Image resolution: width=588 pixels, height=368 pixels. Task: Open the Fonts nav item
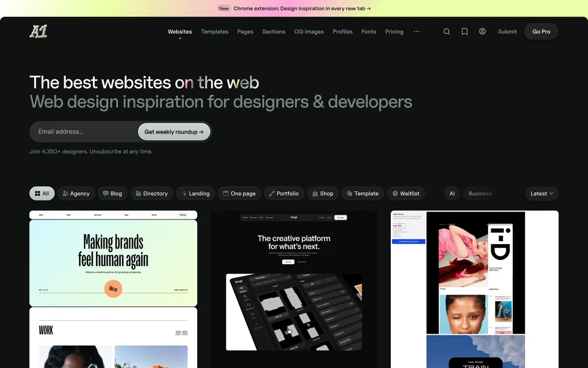(369, 31)
